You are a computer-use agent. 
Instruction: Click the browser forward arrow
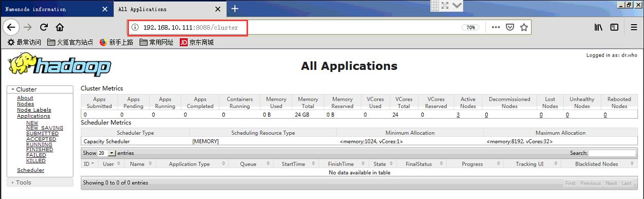point(28,27)
